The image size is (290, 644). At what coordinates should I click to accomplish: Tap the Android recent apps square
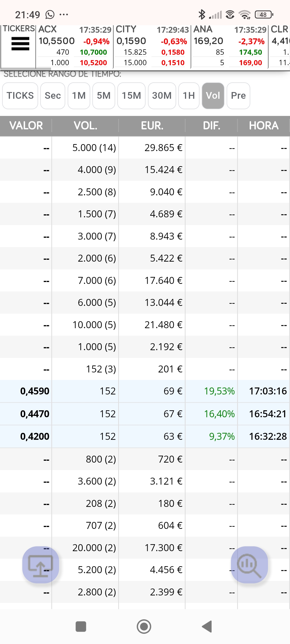coord(81,627)
